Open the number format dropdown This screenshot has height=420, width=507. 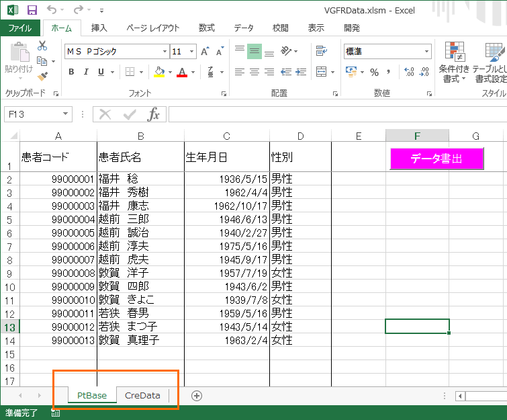coord(426,52)
